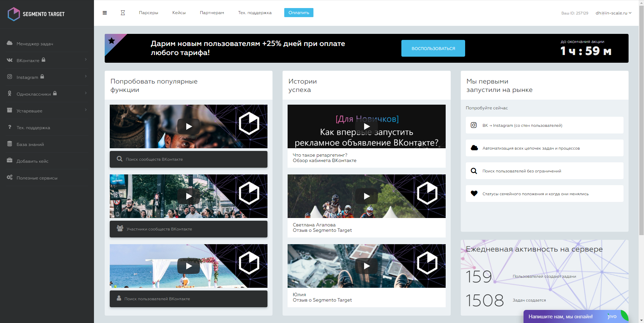This screenshot has height=323, width=644.
Task: Open the dh@in-scale.ru account dropdown
Action: [613, 13]
